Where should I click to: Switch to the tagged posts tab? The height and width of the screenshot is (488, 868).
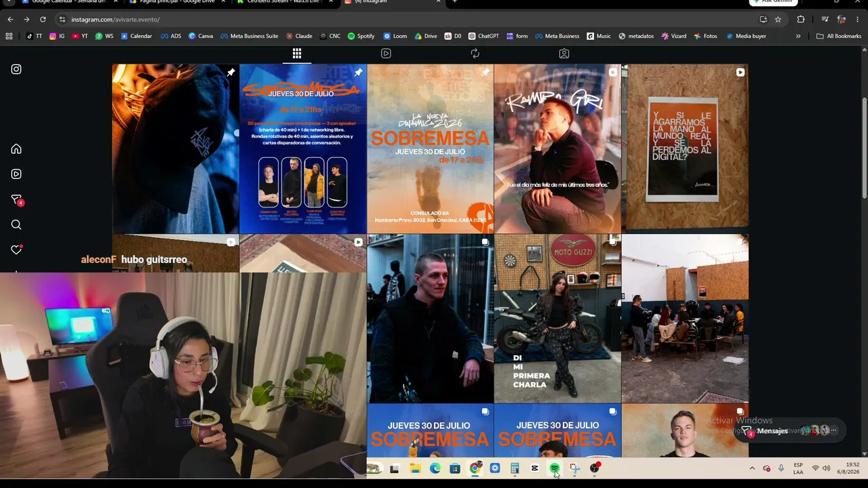click(x=564, y=54)
